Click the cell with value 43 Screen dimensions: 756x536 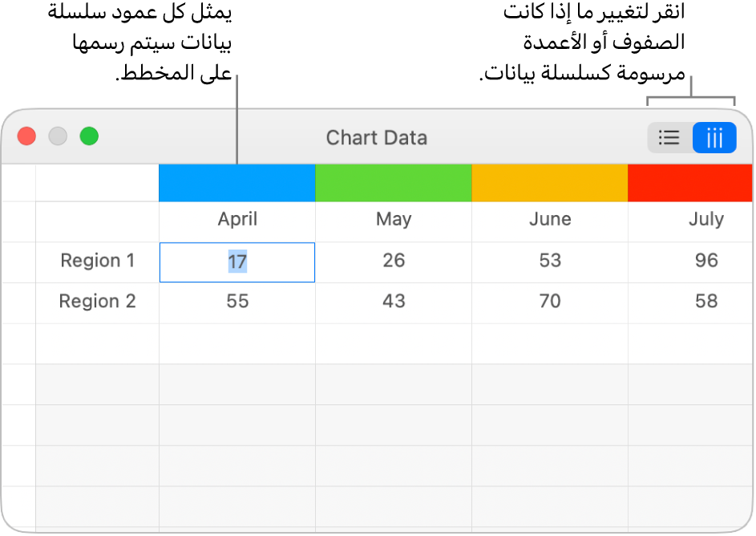pos(394,302)
